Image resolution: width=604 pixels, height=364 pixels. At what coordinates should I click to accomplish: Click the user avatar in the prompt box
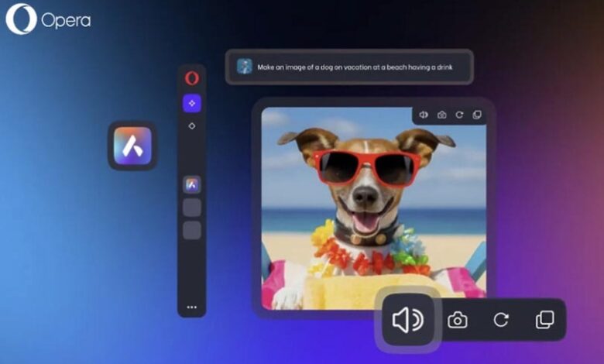tap(245, 67)
